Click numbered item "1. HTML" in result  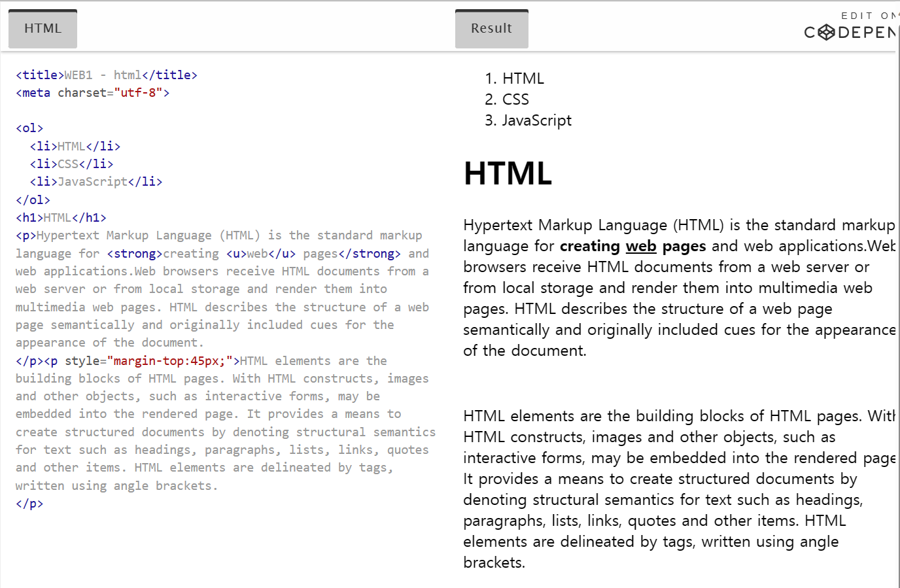[x=515, y=78]
